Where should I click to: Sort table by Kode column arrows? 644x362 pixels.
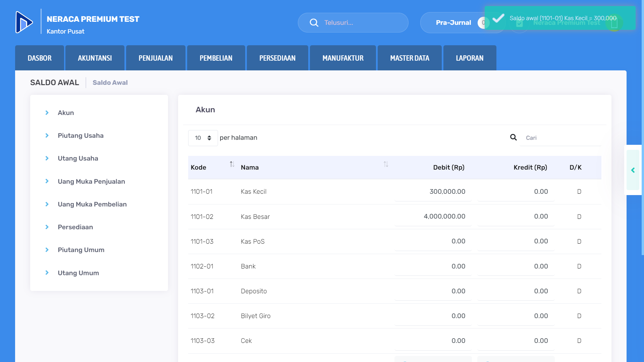click(232, 164)
